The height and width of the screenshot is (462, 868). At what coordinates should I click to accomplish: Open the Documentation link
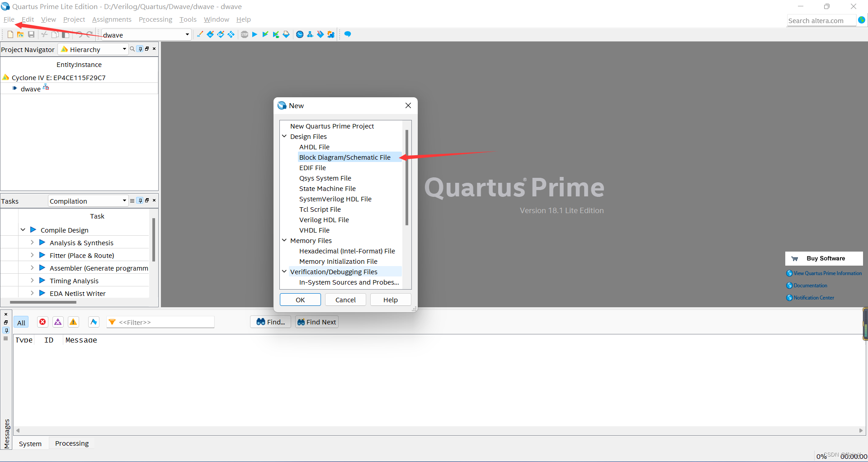click(x=810, y=285)
